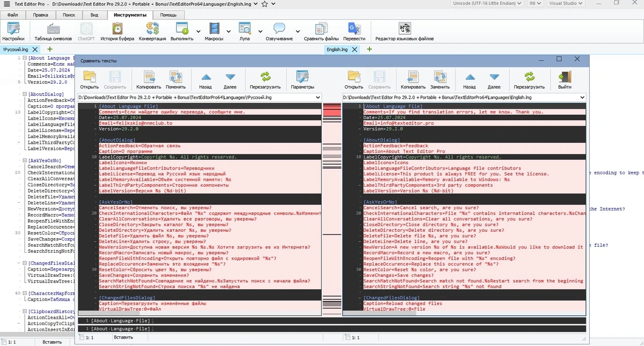Open the Макросы macros tool
This screenshot has height=346, width=644.
point(214,32)
